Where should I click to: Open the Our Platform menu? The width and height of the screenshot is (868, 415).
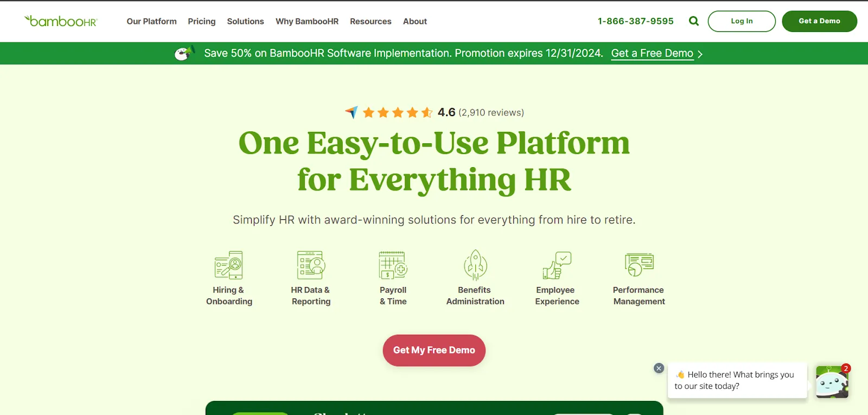[x=152, y=21]
